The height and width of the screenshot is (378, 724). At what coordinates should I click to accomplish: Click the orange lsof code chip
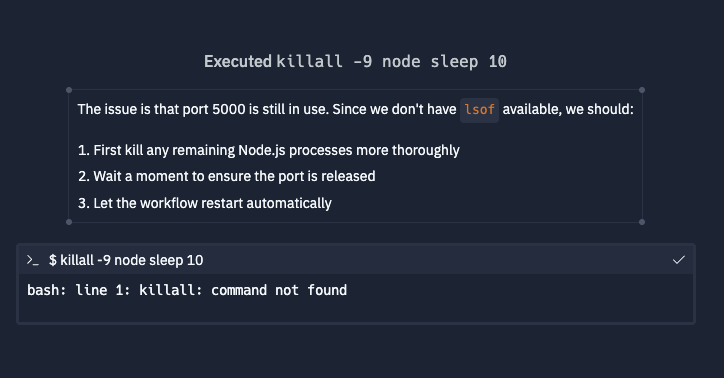(x=479, y=110)
